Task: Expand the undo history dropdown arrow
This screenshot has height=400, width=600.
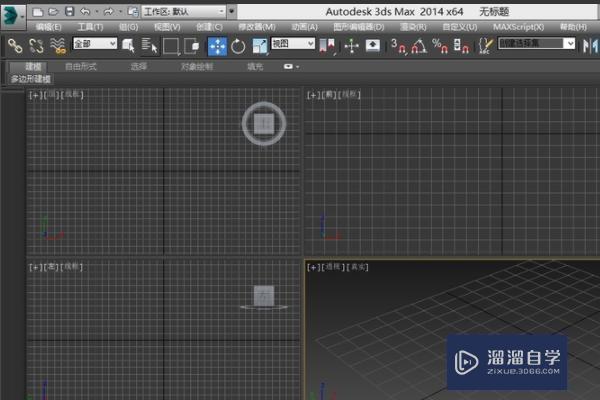Action: pyautogui.click(x=96, y=12)
